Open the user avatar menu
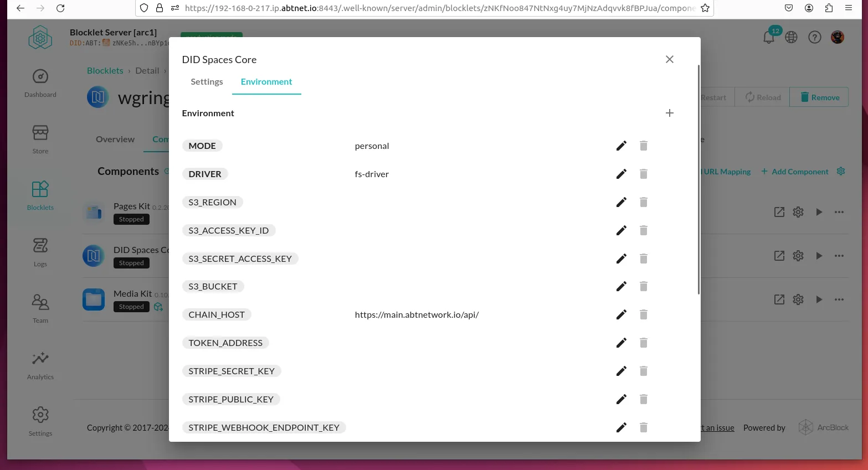Image resolution: width=868 pixels, height=470 pixels. point(838,37)
